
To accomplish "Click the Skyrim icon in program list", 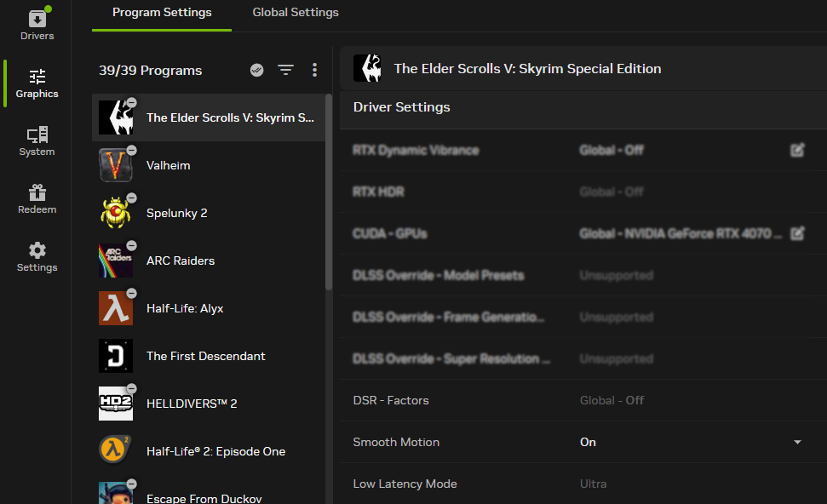I will (116, 117).
